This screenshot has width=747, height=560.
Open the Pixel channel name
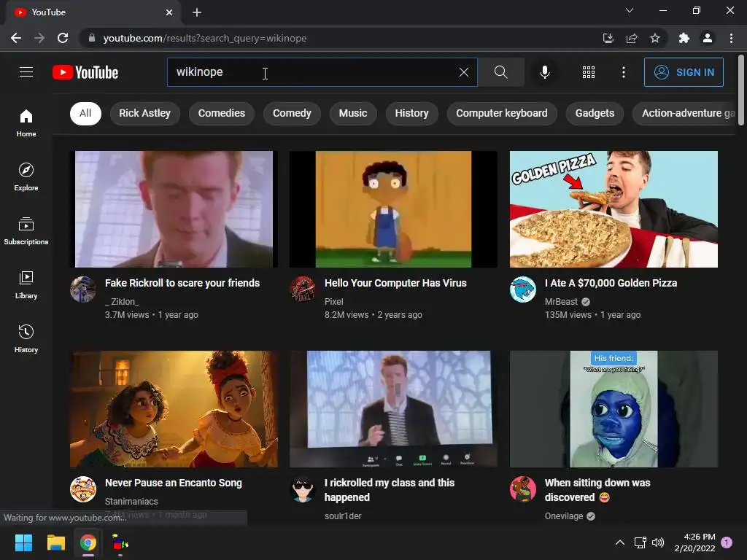[334, 301]
